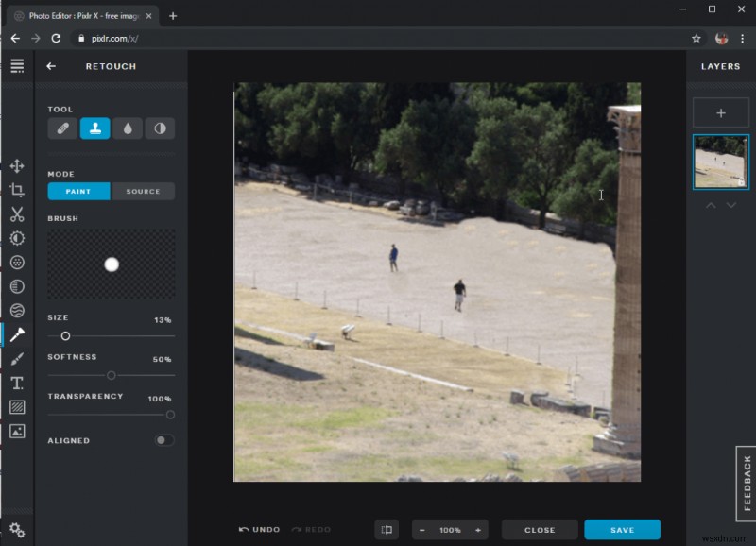This screenshot has width=756, height=546.
Task: Select the layer thumbnail in Layers panel
Action: click(x=721, y=162)
